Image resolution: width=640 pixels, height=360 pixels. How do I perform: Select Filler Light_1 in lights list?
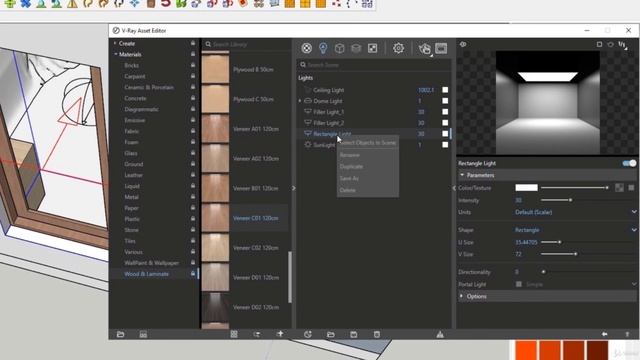pyautogui.click(x=329, y=112)
